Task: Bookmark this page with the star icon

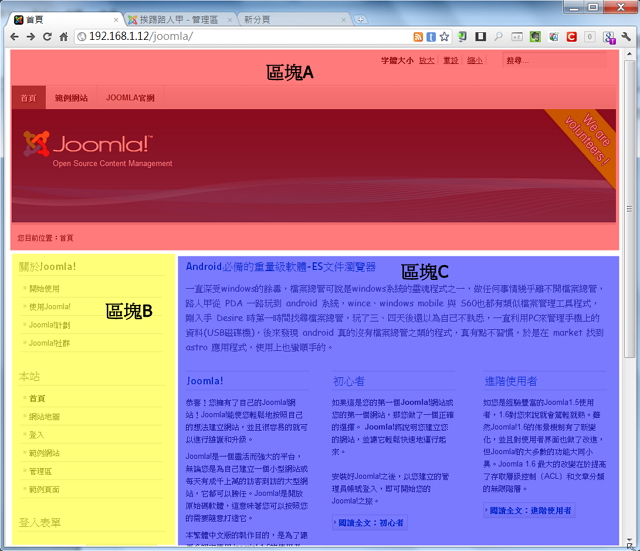Action: pyautogui.click(x=444, y=37)
